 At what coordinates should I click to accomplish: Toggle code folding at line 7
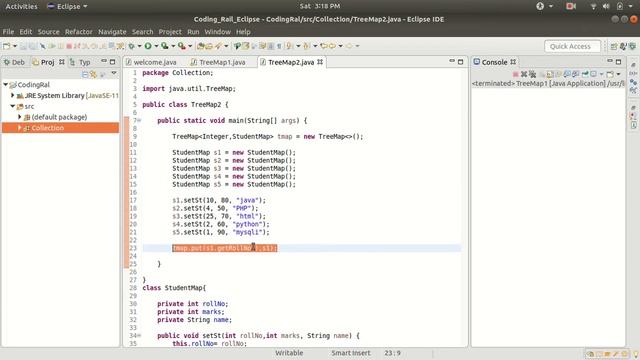pyautogui.click(x=139, y=120)
